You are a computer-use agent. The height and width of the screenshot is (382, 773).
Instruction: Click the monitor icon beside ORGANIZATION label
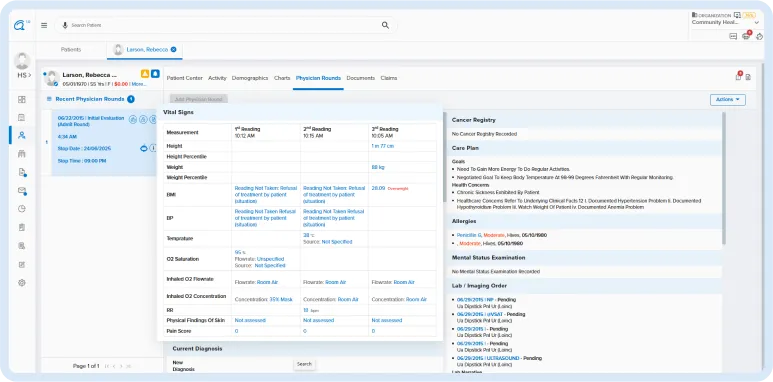tap(737, 15)
